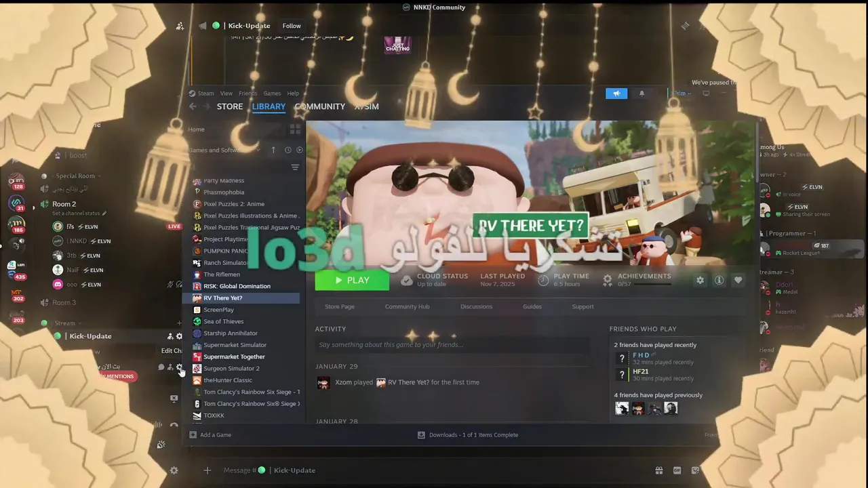Click Steam's blue announcements megaphone button
The width and height of the screenshot is (868, 488).
coord(616,94)
